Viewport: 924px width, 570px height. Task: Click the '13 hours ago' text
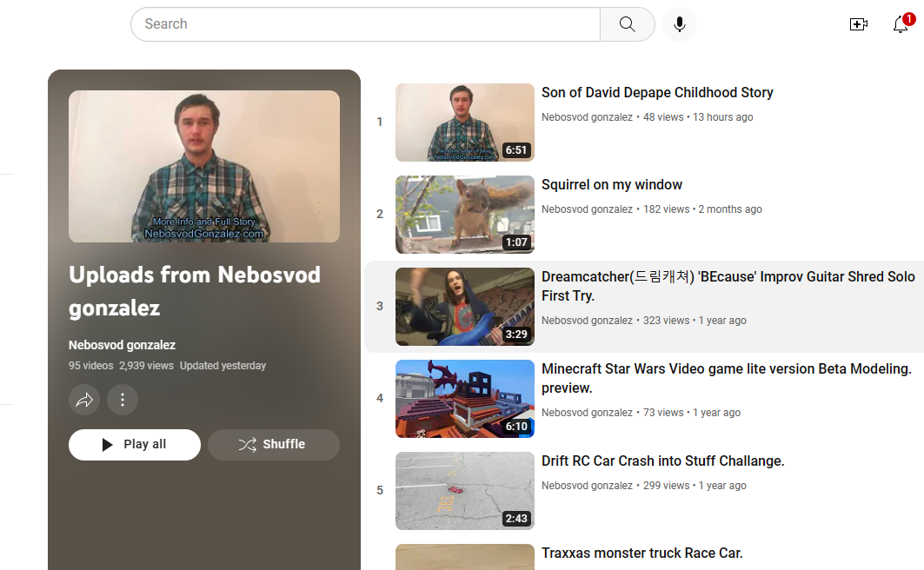[x=722, y=117]
